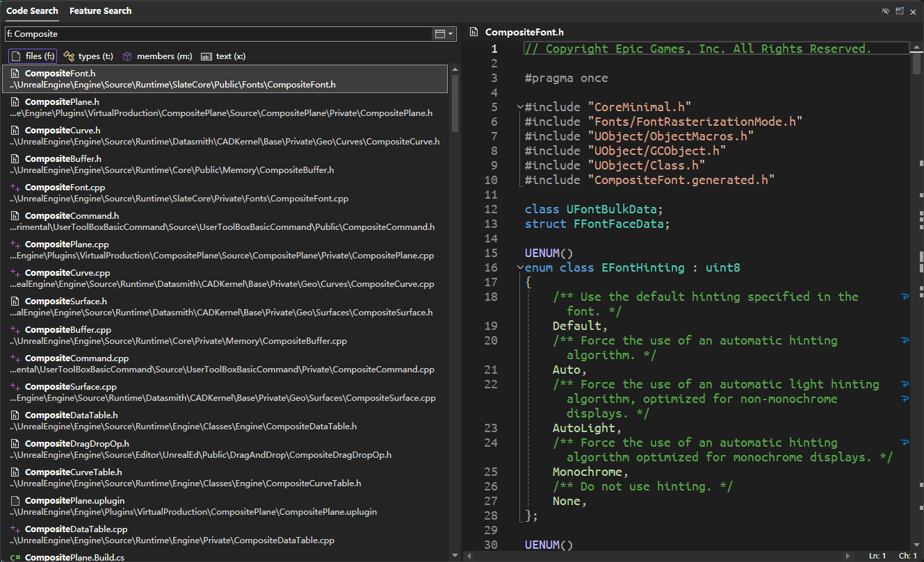Click the header file icon of CompositePlane.h
The height and width of the screenshot is (562, 924).
pos(15,102)
